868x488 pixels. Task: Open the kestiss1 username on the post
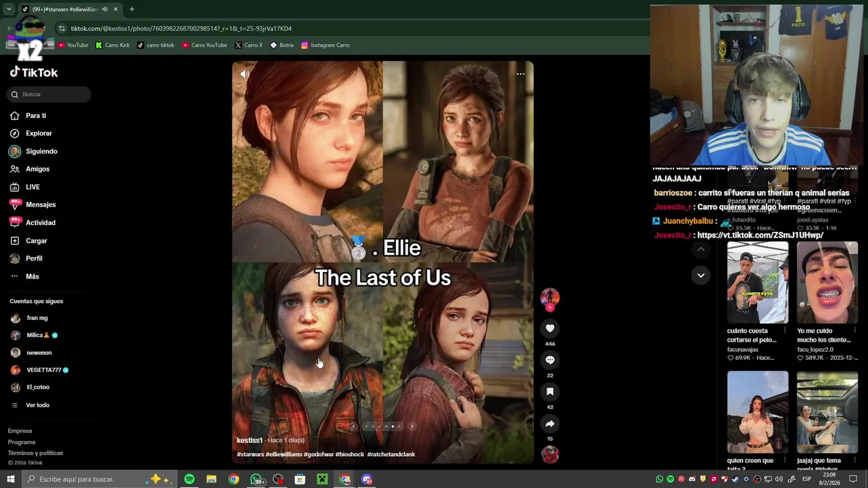coord(250,441)
